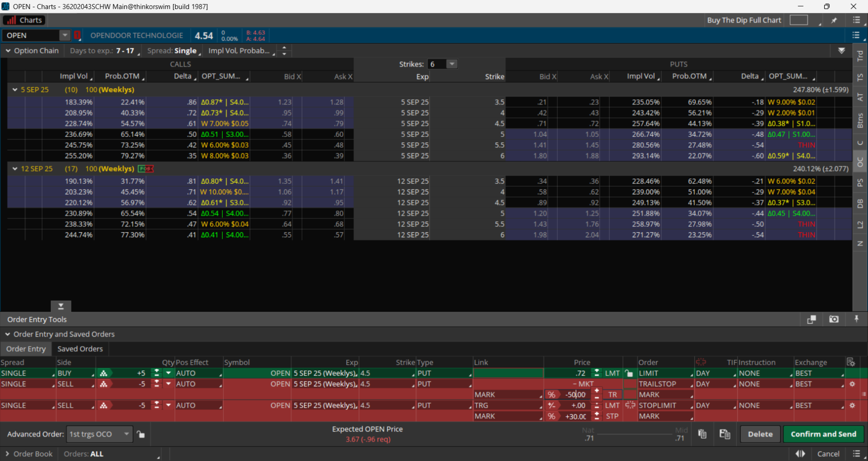Open the Buy The Dip Full Chart label
868x461 pixels.
pos(744,20)
